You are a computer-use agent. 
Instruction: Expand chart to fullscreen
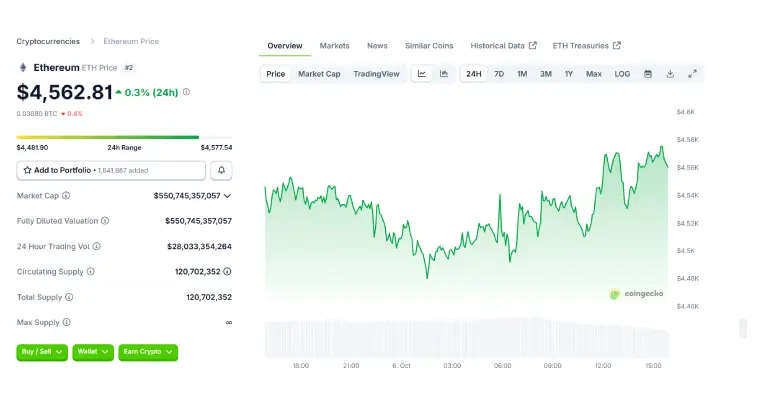pos(692,74)
